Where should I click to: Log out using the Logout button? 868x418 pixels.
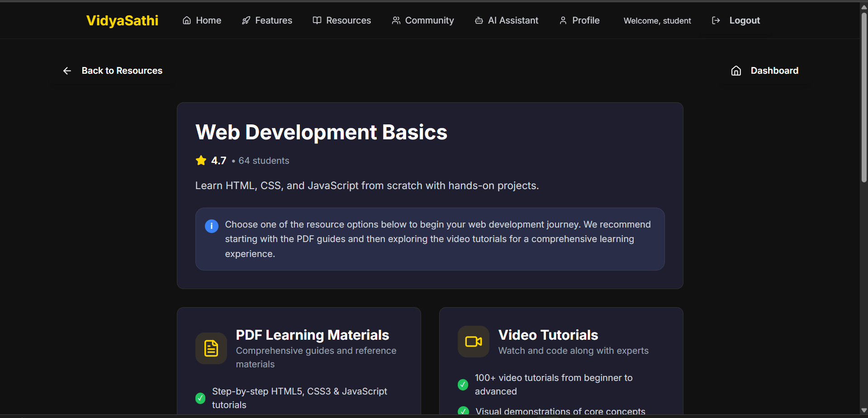pyautogui.click(x=736, y=20)
